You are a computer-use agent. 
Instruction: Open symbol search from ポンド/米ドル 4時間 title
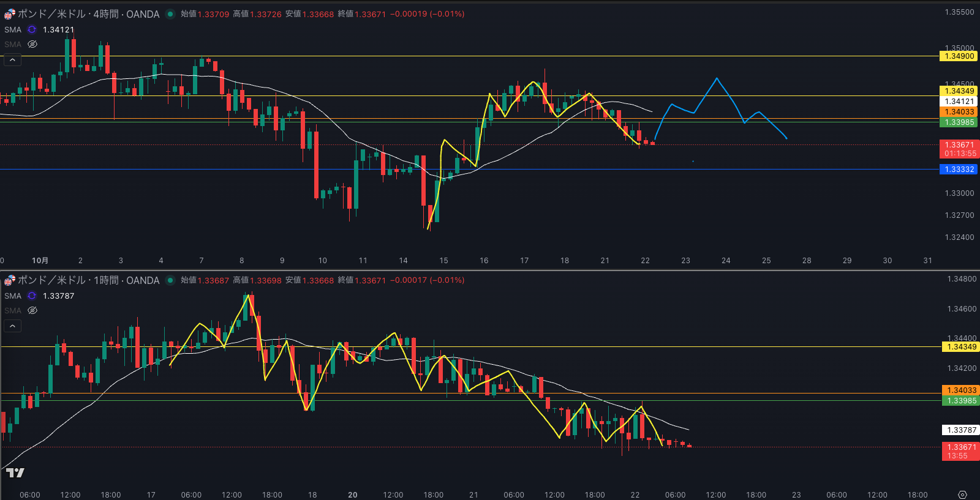click(x=88, y=14)
